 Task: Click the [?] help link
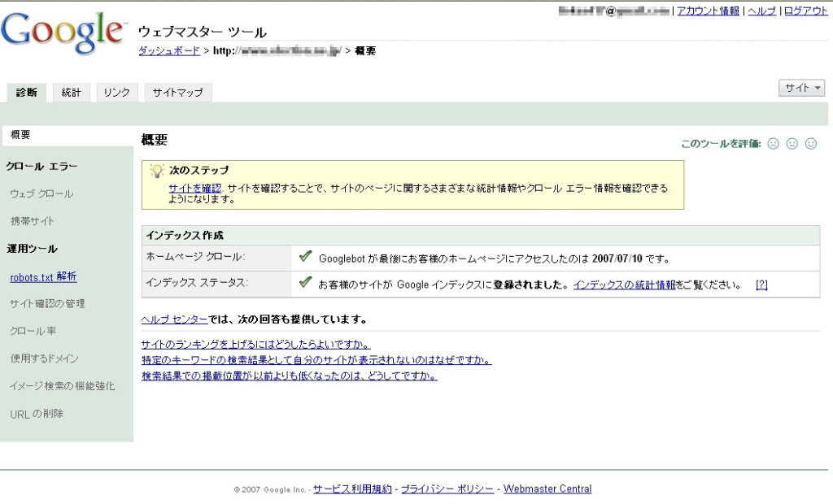(x=761, y=285)
